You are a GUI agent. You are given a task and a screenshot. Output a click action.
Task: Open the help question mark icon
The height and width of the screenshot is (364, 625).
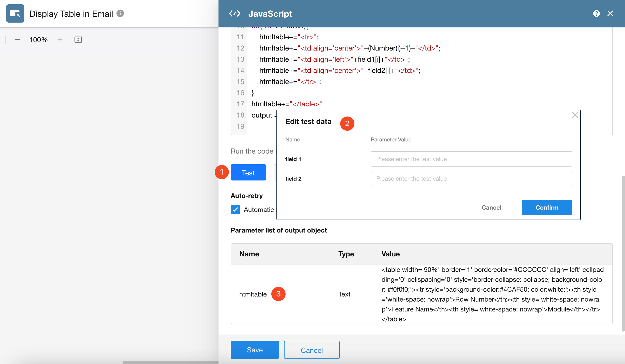coord(596,13)
